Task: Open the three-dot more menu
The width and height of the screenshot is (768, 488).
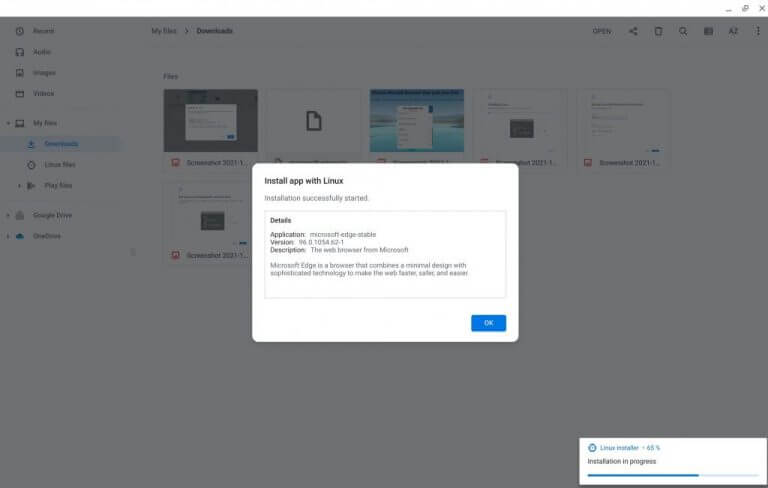Action: [758, 31]
